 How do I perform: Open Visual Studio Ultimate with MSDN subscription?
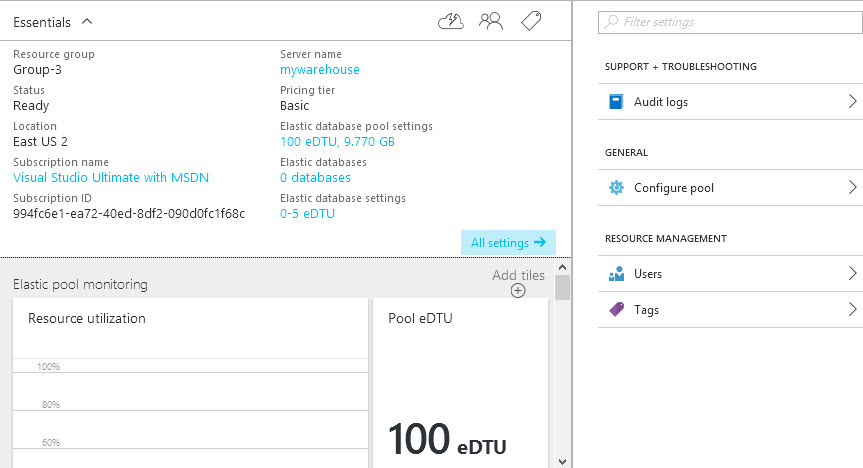coord(111,178)
